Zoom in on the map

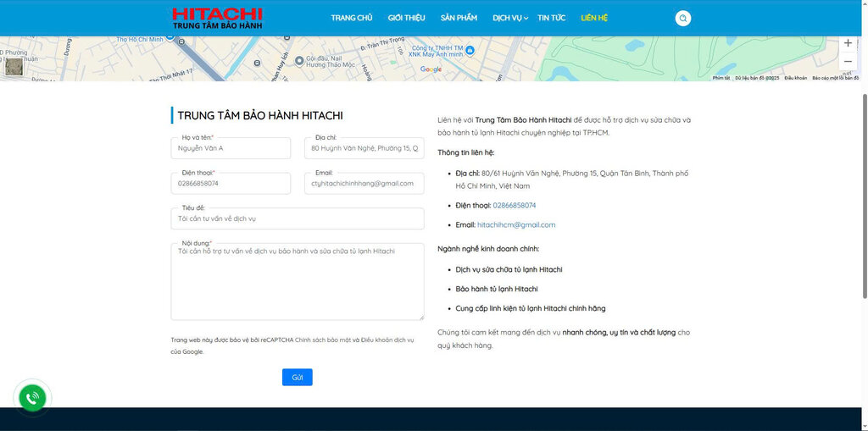click(848, 43)
